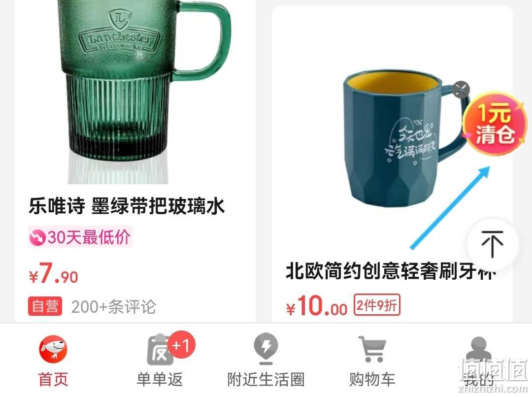Tap the JD dog home icon
Screen dimensions: 532x397
(x=53, y=349)
